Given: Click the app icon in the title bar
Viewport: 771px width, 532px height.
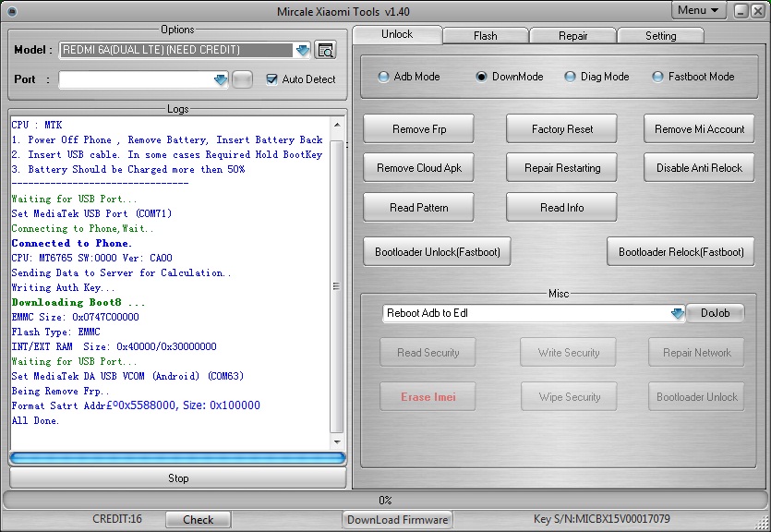Looking at the screenshot, I should tap(11, 11).
